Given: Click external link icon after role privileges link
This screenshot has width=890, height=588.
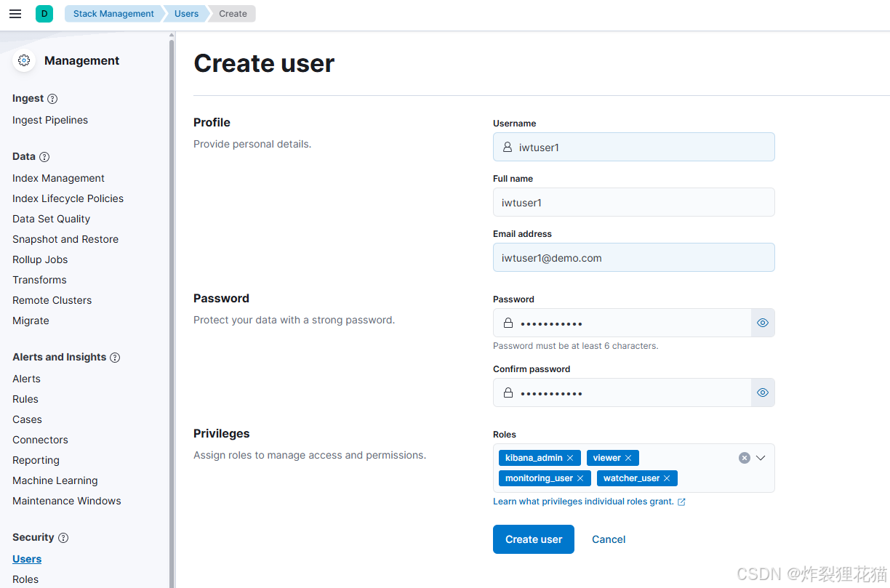Looking at the screenshot, I should click(681, 502).
